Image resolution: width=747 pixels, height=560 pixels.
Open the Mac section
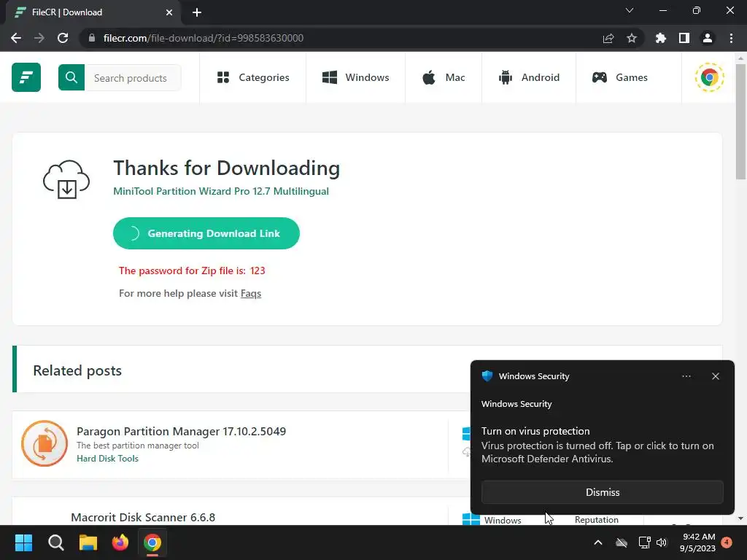444,77
